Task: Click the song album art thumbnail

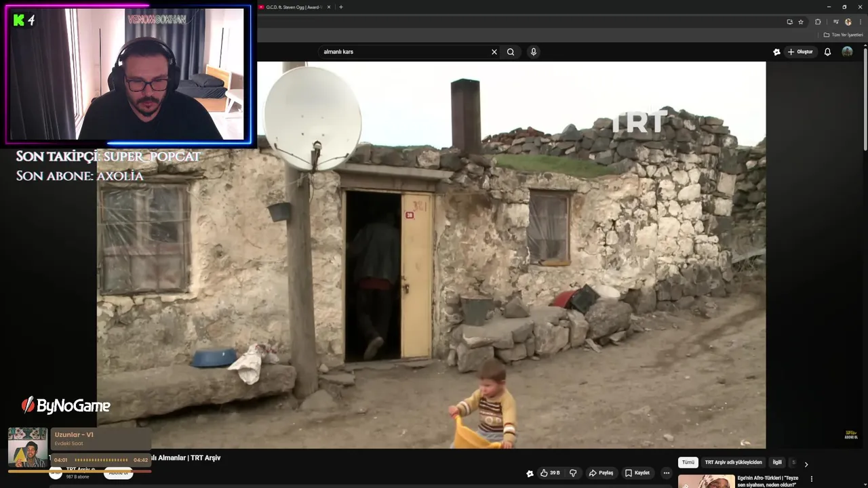Action: pyautogui.click(x=28, y=447)
